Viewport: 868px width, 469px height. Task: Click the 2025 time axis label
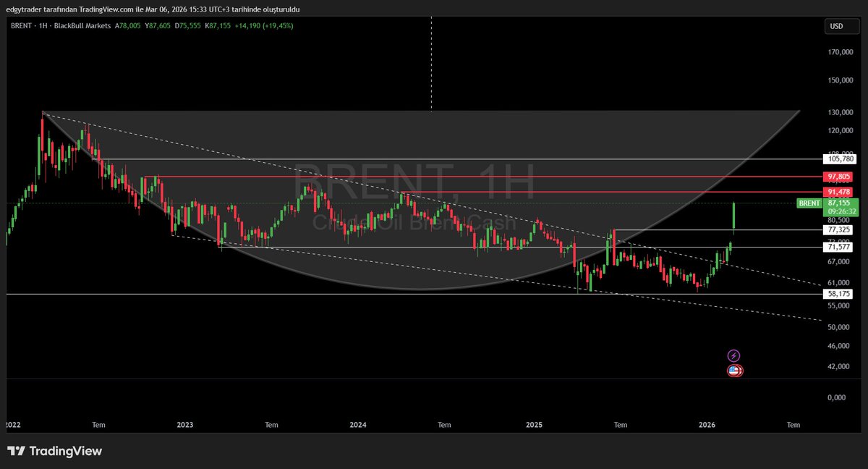(x=534, y=425)
